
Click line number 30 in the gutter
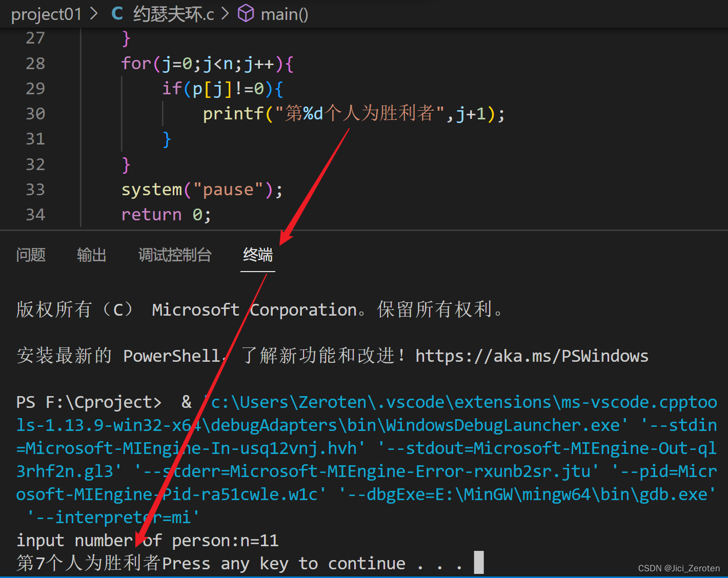[x=35, y=113]
